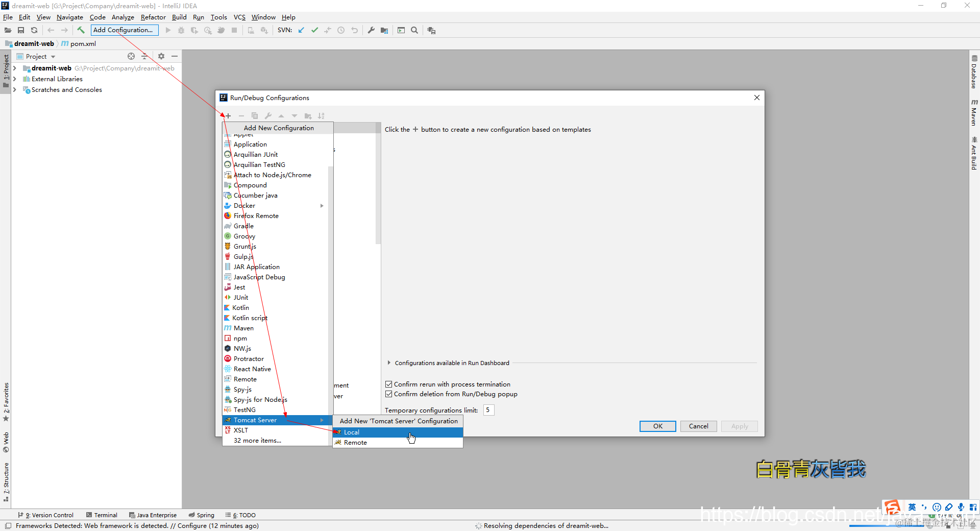Click the Search Everywhere magnifier icon
The width and height of the screenshot is (980, 531).
pyautogui.click(x=414, y=30)
